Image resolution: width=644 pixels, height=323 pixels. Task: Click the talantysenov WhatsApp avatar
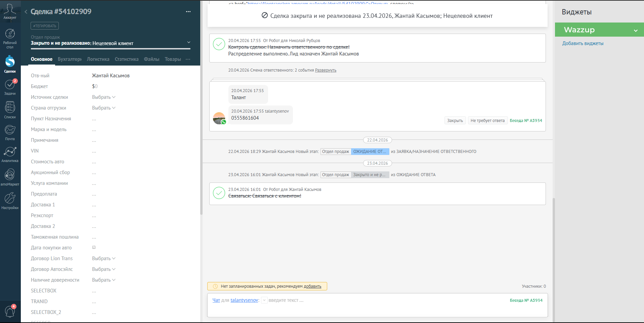219,118
